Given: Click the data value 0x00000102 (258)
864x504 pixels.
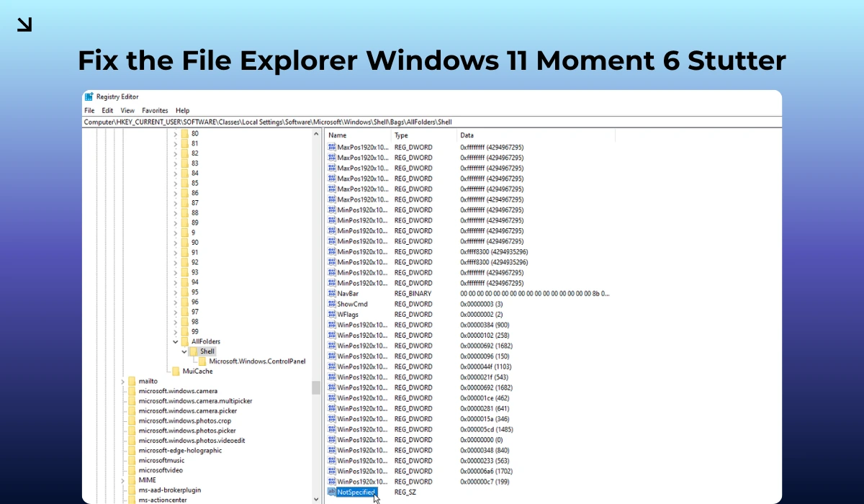Looking at the screenshot, I should pyautogui.click(x=485, y=335).
